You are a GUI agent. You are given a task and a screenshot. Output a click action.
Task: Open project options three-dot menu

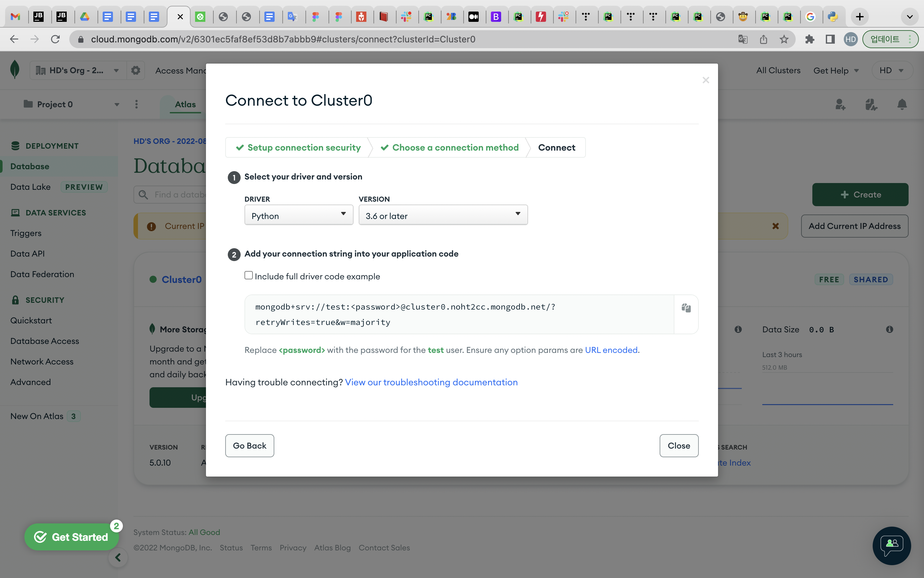tap(136, 104)
